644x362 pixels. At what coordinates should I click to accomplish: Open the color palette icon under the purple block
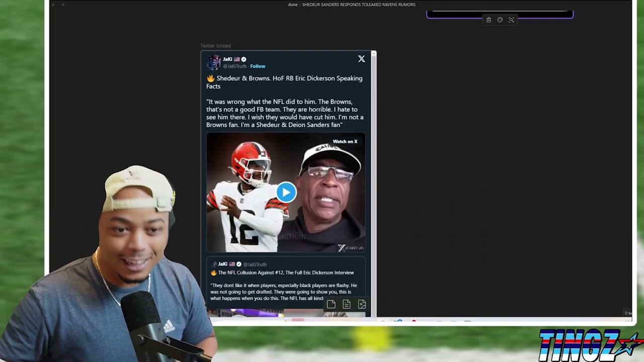tap(500, 20)
